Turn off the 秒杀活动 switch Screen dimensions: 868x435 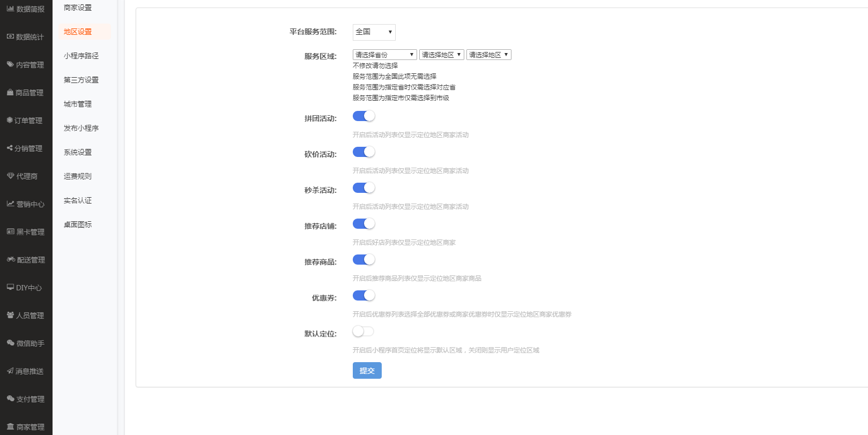coord(363,188)
